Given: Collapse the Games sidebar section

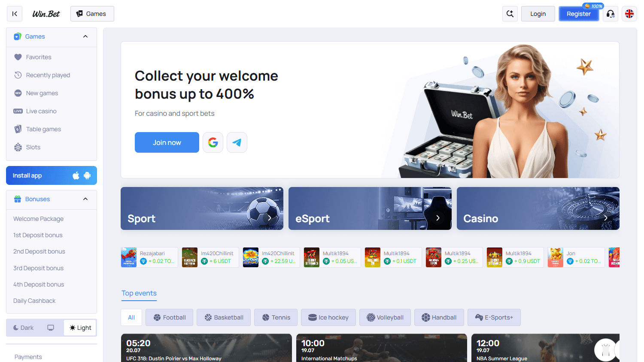Looking at the screenshot, I should point(85,36).
